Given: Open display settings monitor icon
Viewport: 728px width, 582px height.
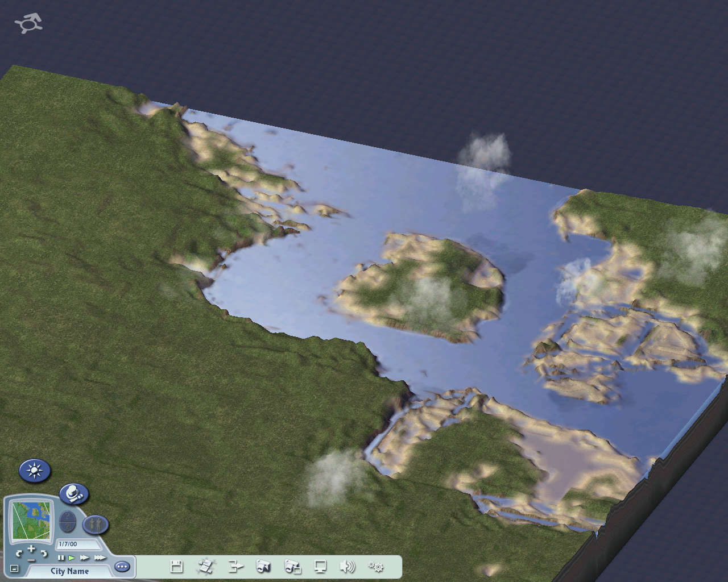Looking at the screenshot, I should [x=320, y=566].
